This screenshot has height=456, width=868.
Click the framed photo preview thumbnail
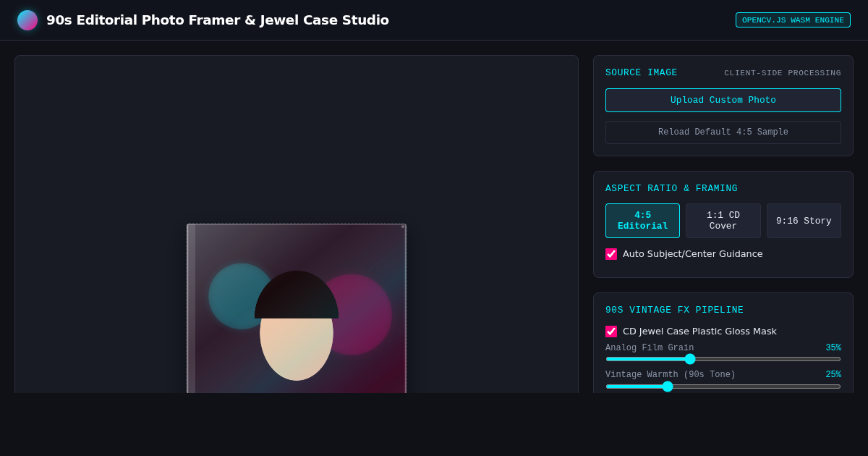point(297,308)
